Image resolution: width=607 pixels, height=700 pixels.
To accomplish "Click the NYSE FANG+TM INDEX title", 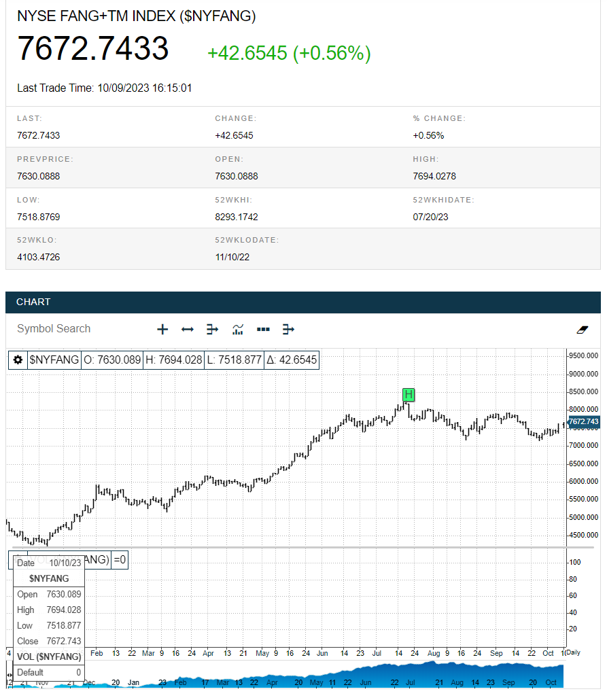I will [x=136, y=16].
